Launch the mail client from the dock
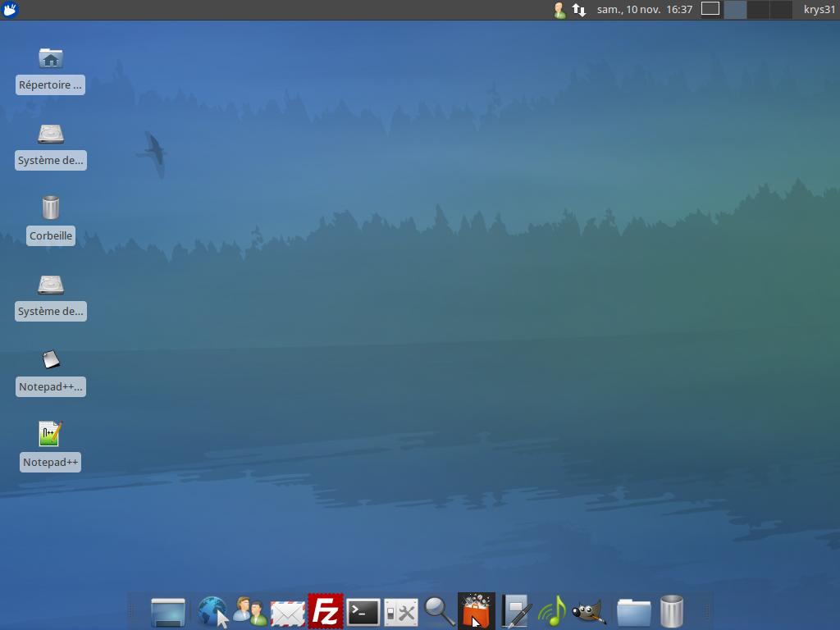 click(288, 613)
